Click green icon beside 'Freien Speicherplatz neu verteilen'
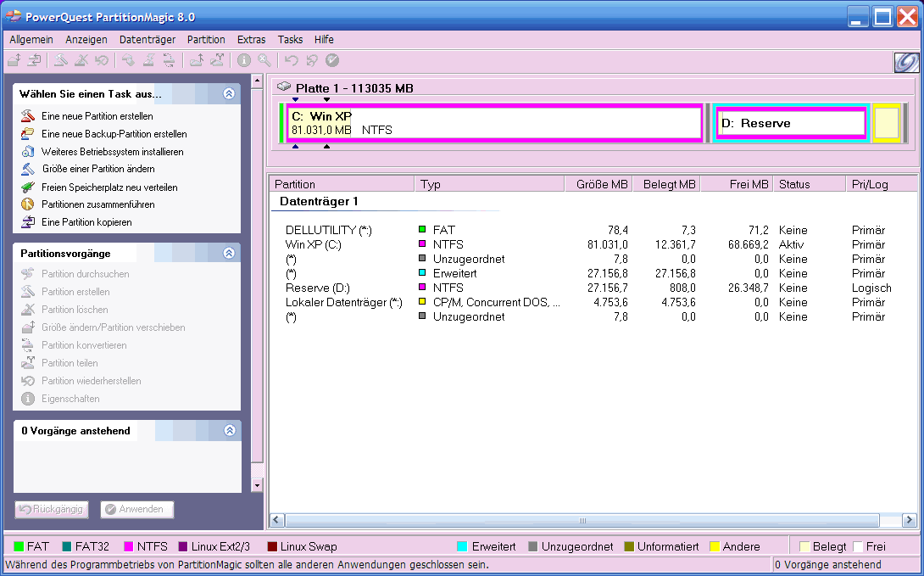The width and height of the screenshot is (924, 576). (x=28, y=187)
